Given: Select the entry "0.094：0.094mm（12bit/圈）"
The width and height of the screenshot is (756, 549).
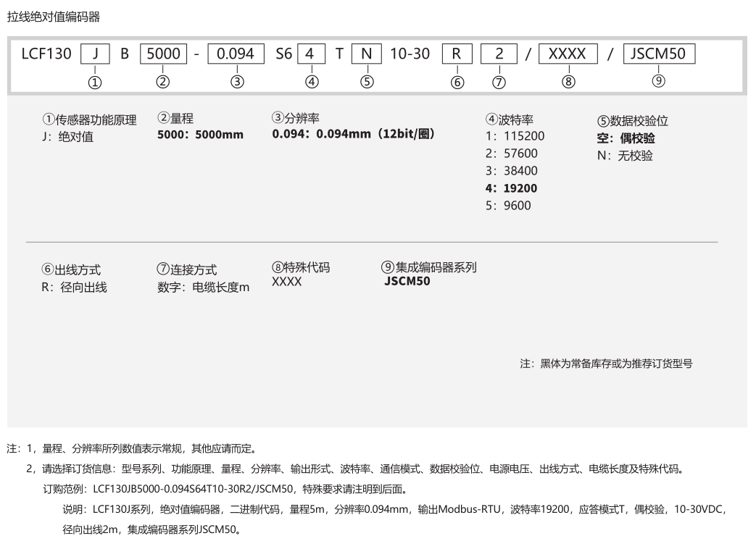Looking at the screenshot, I should tap(354, 134).
